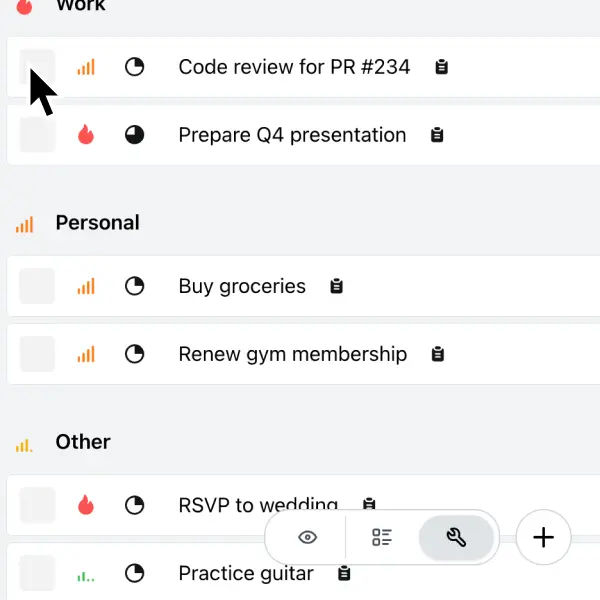Add a new task with plus button
The height and width of the screenshot is (600, 600).
(543, 538)
